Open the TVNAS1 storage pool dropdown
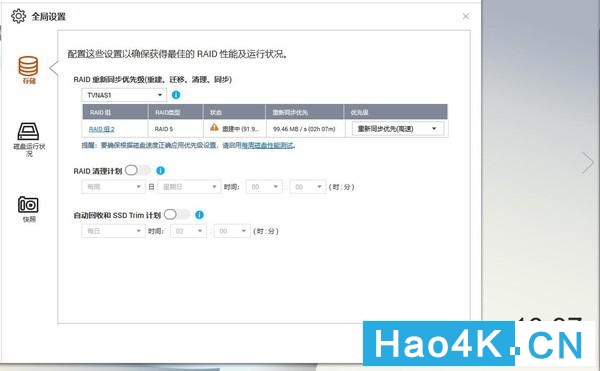The width and height of the screenshot is (600, 371). coord(124,95)
